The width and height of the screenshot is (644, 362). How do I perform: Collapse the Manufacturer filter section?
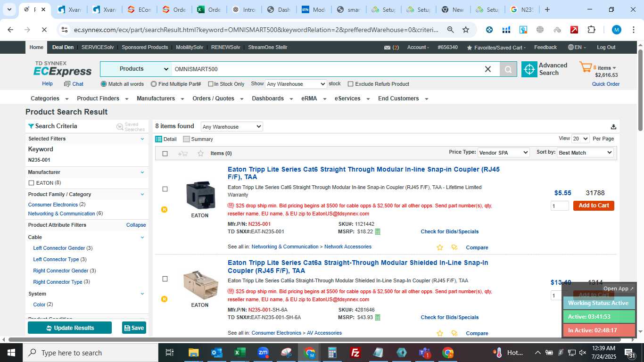pyautogui.click(x=142, y=173)
